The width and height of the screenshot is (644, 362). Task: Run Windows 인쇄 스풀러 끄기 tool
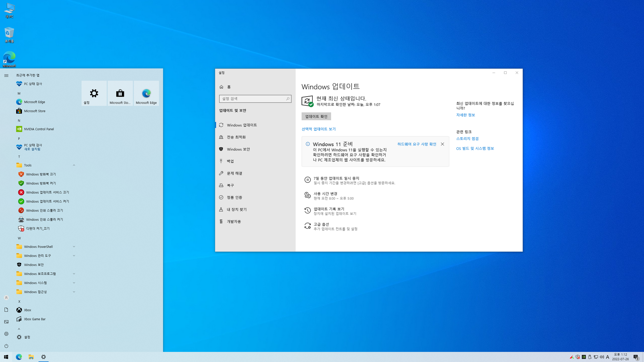pos(45,210)
